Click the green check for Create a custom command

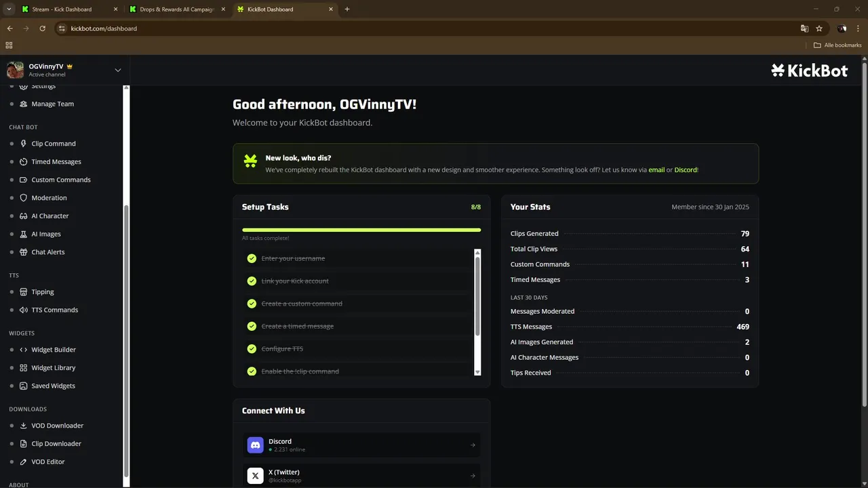pyautogui.click(x=252, y=304)
